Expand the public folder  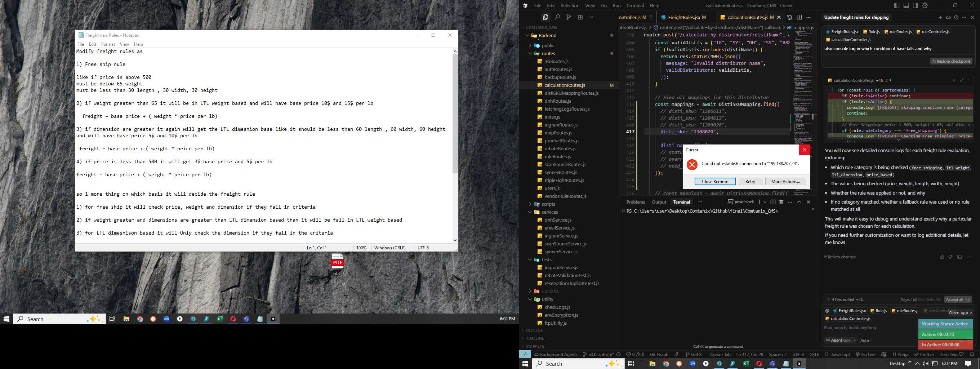[x=530, y=46]
